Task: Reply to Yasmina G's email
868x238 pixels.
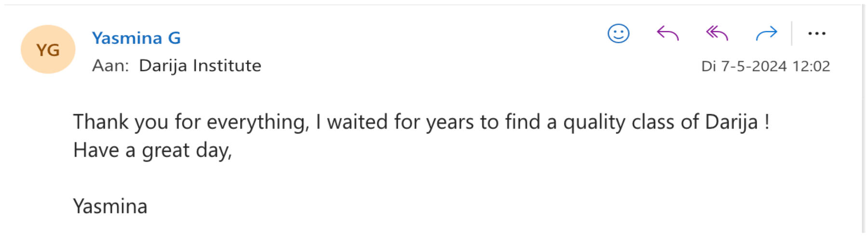Action: click(668, 34)
